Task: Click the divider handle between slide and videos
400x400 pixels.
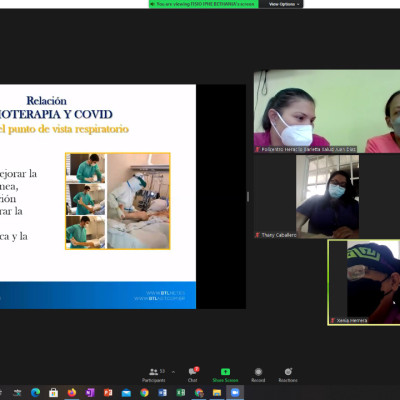Action: point(248,197)
